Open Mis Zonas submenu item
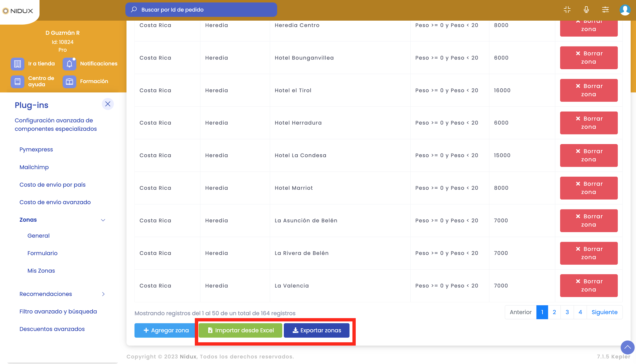 tap(41, 271)
